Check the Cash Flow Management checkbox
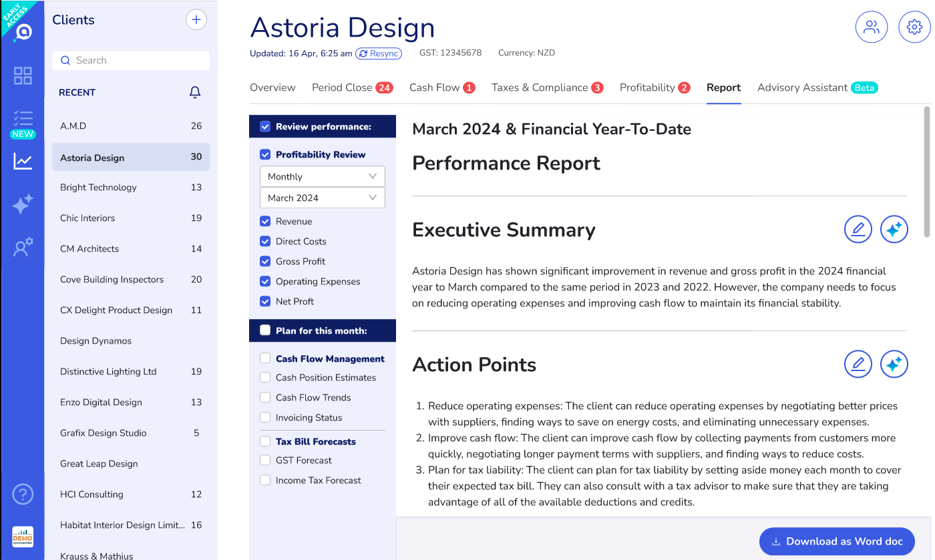 pyautogui.click(x=265, y=358)
